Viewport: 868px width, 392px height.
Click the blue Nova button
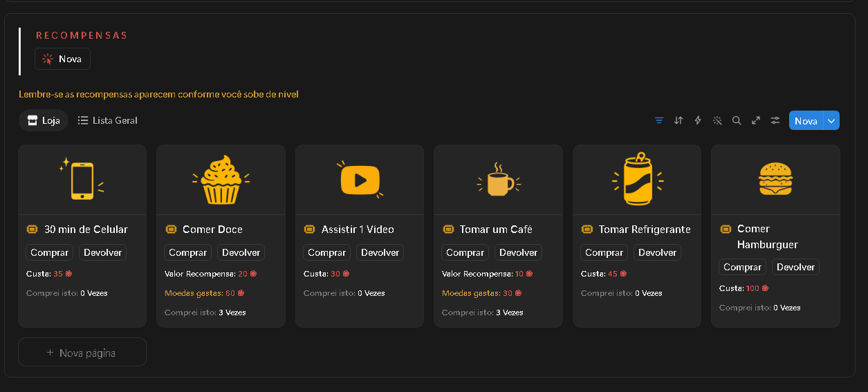point(806,120)
